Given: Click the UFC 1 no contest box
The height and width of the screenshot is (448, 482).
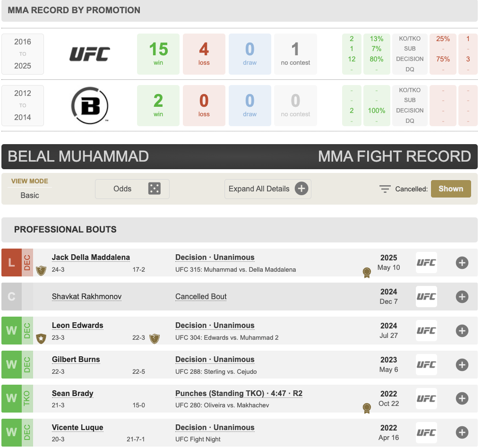Looking at the screenshot, I should coord(295,54).
